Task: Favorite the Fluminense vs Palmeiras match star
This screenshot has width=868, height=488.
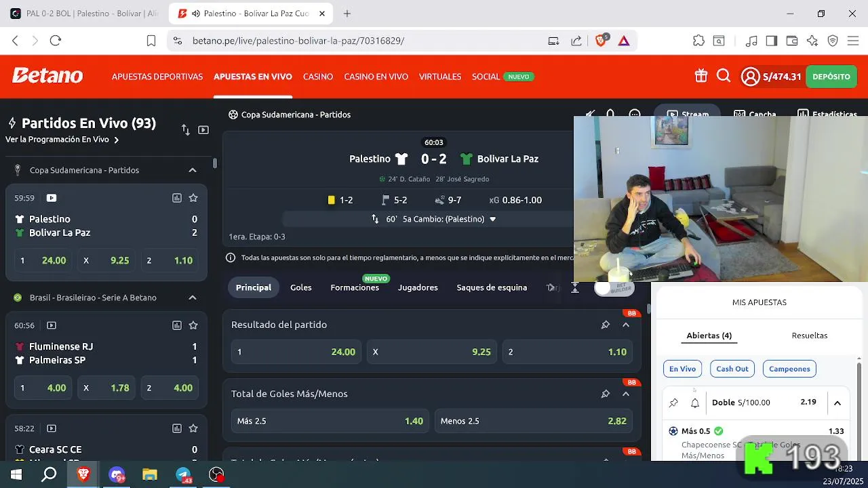Action: coord(193,325)
